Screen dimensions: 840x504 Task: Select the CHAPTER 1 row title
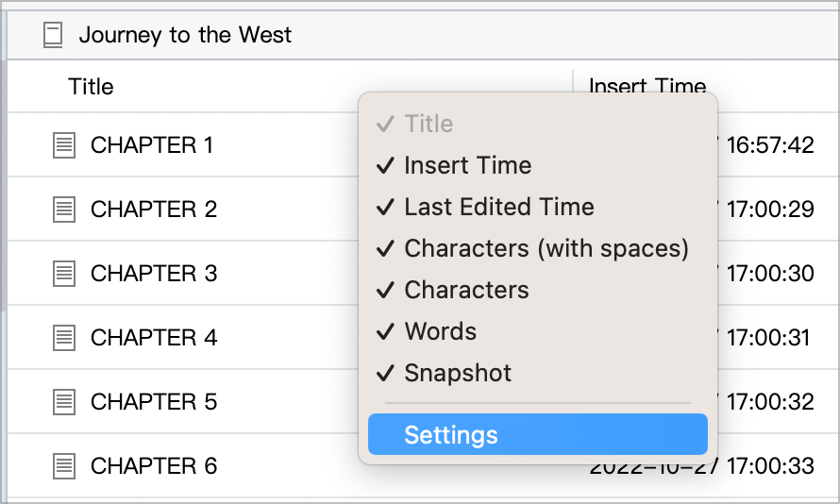coord(152,145)
